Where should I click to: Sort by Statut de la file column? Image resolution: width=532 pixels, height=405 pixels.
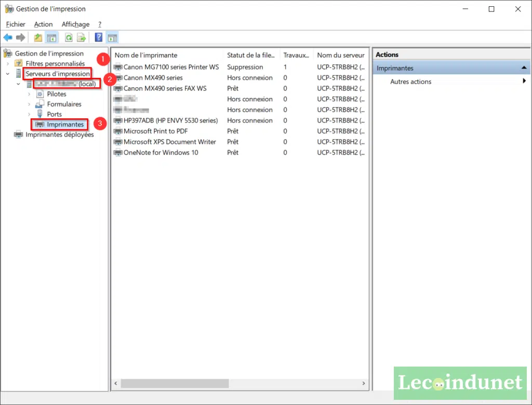(251, 55)
